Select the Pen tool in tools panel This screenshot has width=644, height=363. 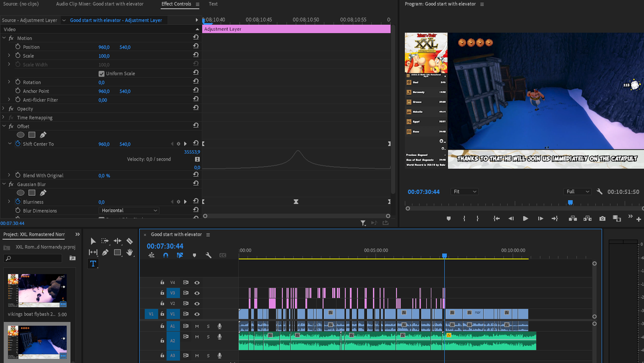click(105, 252)
